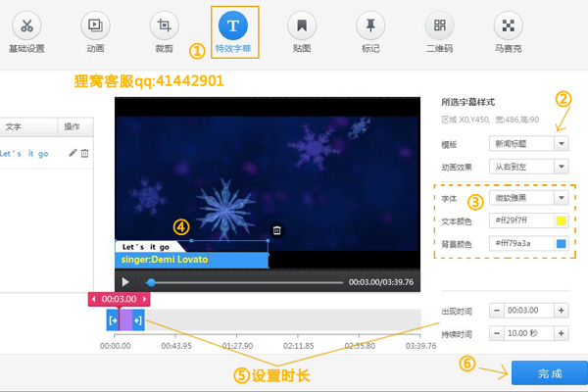Delete the subtitle overlay via trash icon
588x392 pixels.
(x=276, y=230)
